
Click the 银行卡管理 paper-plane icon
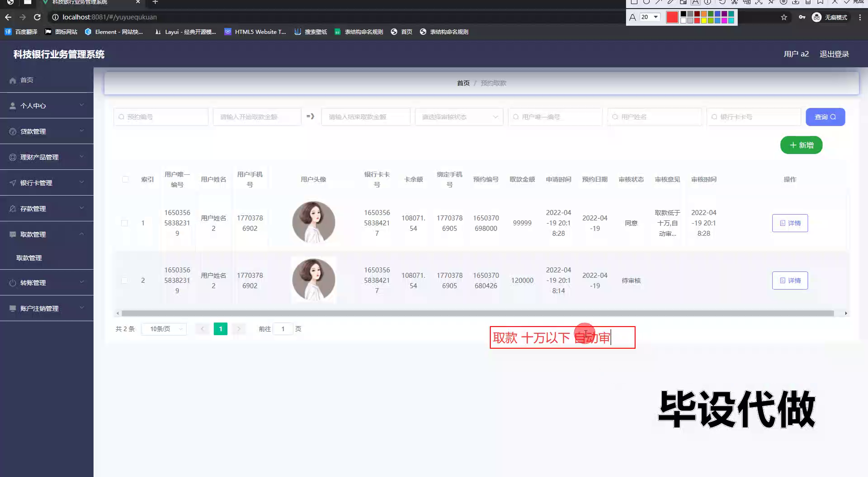point(13,183)
